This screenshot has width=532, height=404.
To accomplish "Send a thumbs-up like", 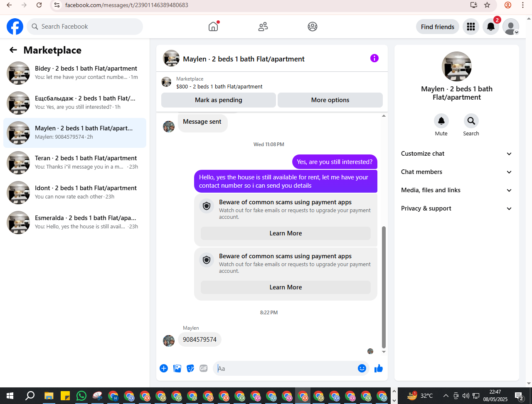I will coord(379,368).
